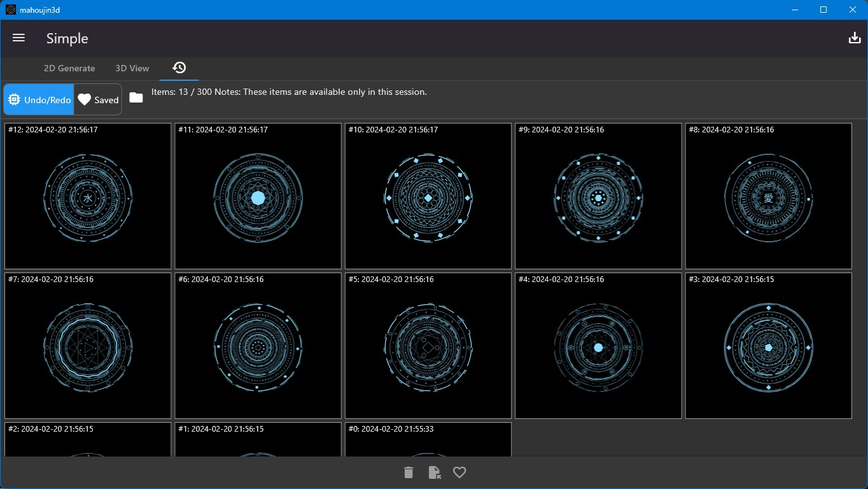Select thumbnail #1 at 21:56:15

[x=258, y=439]
